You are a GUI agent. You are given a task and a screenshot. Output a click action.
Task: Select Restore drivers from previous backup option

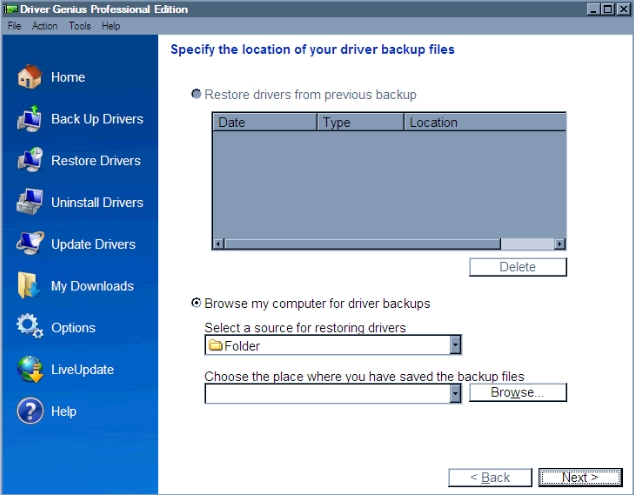click(x=196, y=94)
